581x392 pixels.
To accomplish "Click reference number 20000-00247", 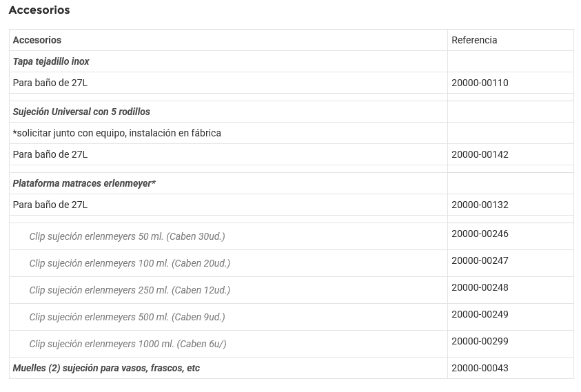I will [480, 260].
